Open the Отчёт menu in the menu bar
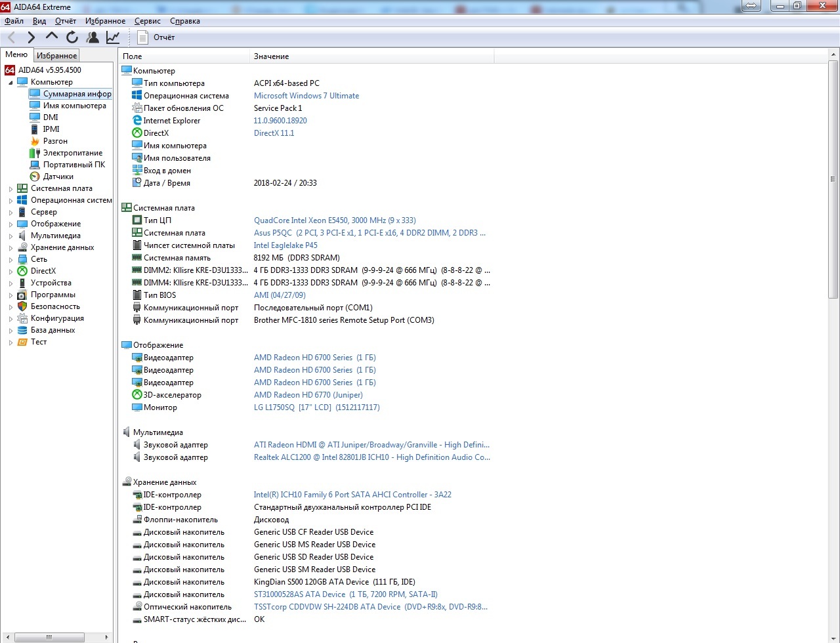 pos(66,21)
